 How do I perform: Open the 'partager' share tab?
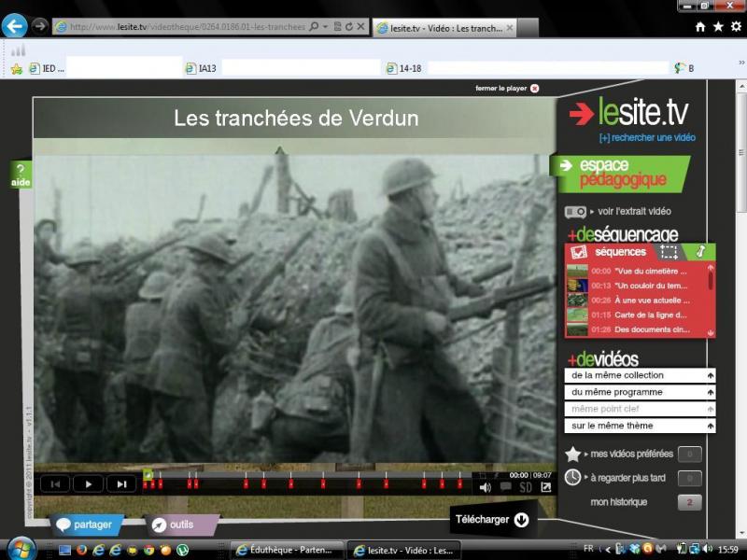click(86, 525)
